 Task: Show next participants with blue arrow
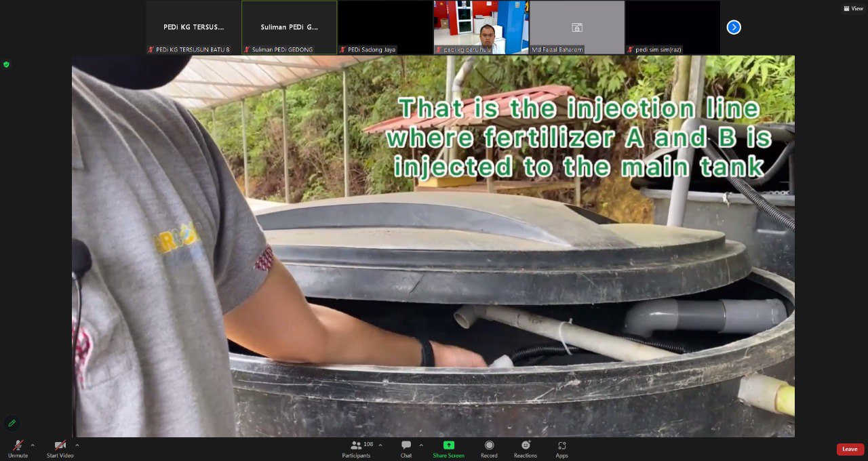point(734,27)
